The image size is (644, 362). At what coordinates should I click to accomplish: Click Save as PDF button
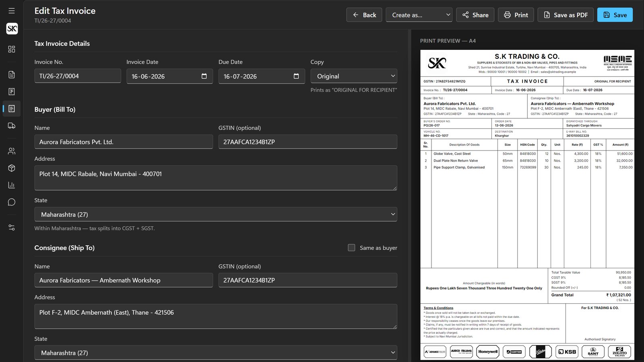pos(566,15)
